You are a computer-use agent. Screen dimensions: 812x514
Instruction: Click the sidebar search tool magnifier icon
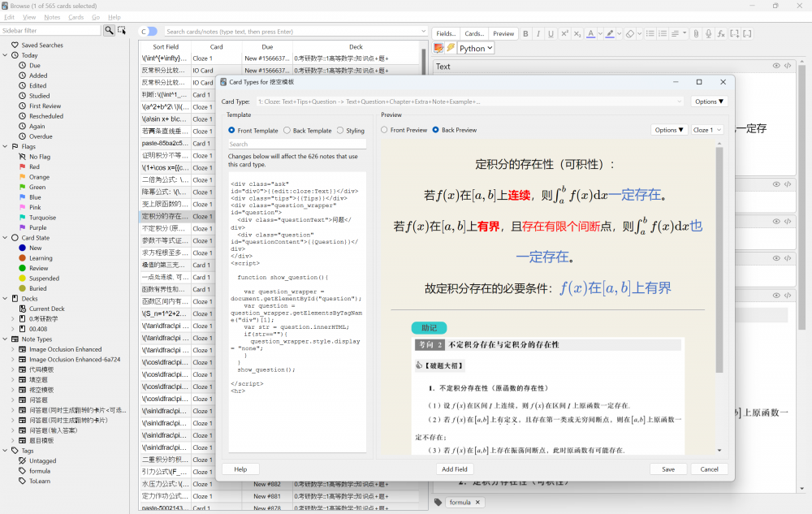click(x=109, y=31)
